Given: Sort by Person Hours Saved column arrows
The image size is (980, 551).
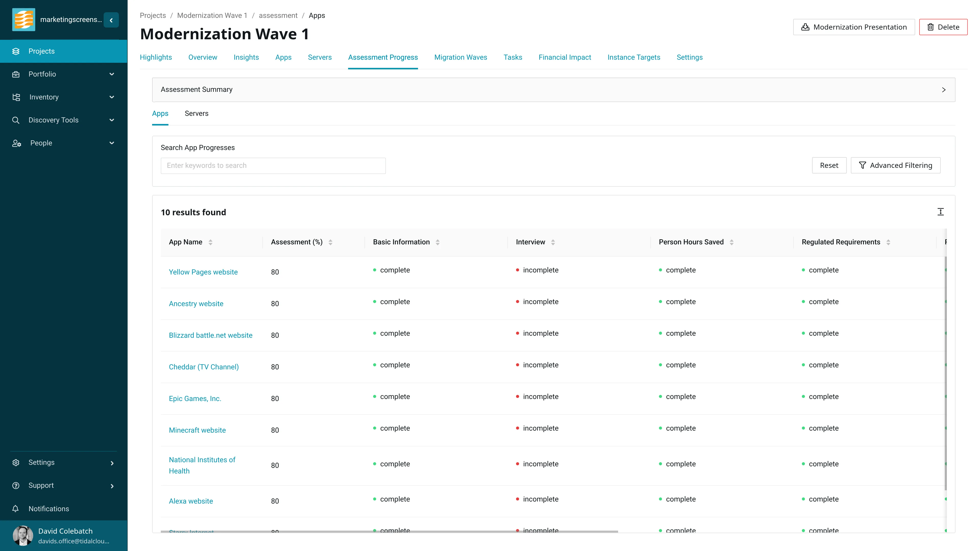Looking at the screenshot, I should [732, 242].
